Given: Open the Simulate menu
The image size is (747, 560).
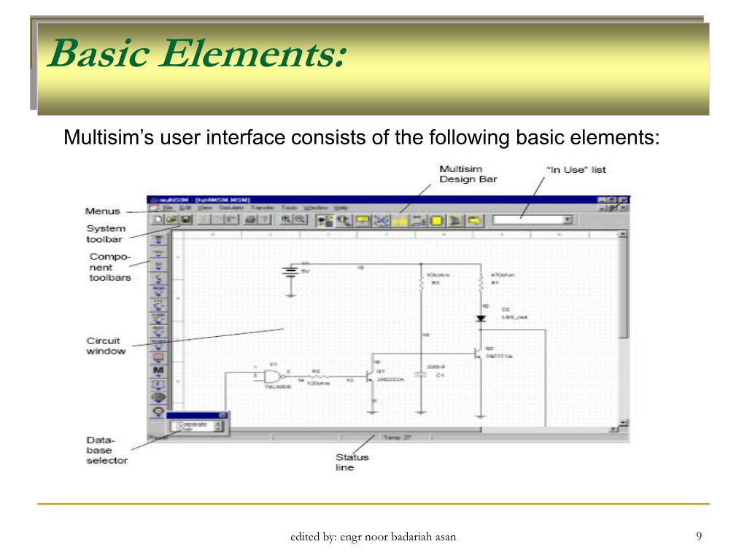Looking at the screenshot, I should 231,208.
